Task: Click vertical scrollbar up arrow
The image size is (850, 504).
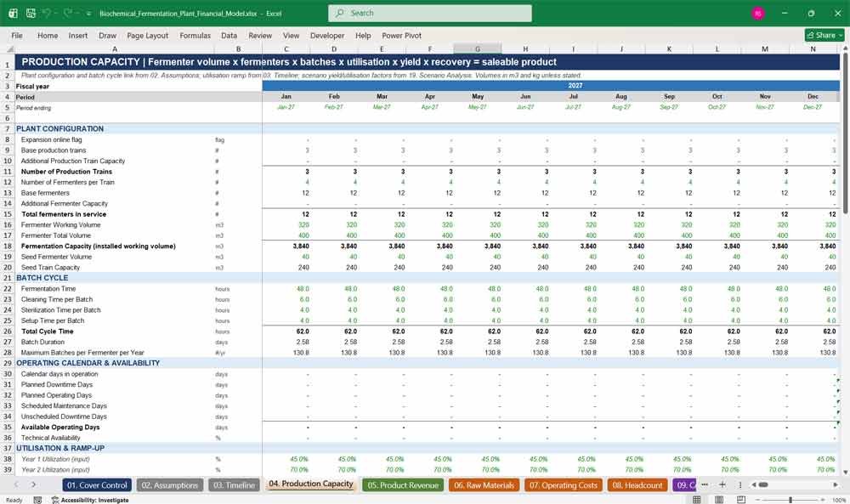Action: (846, 48)
